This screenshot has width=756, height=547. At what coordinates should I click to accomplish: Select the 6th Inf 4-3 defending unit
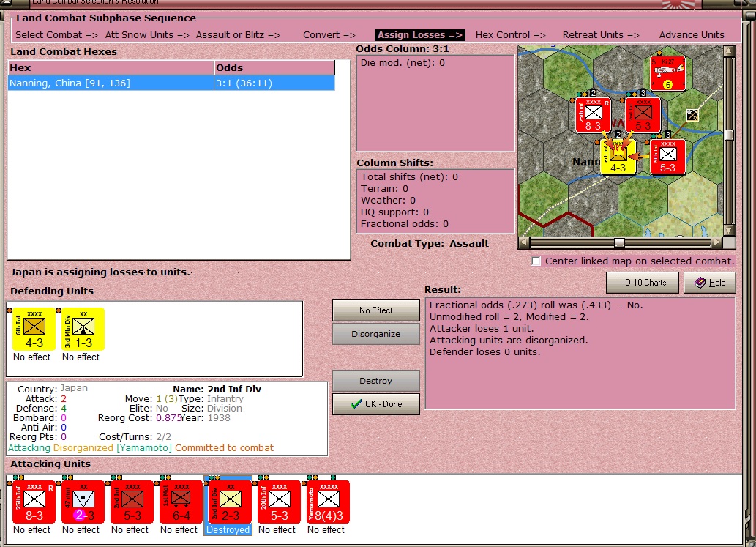pos(34,329)
